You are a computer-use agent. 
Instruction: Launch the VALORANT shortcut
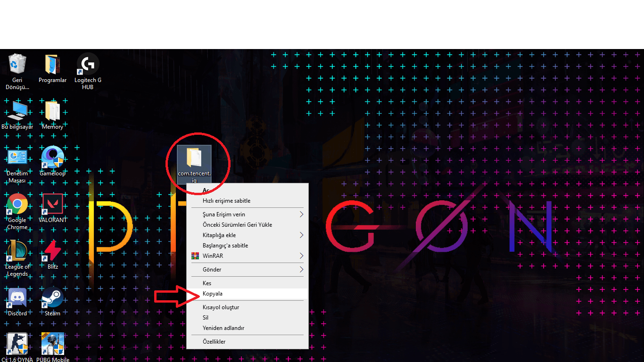[52, 208]
